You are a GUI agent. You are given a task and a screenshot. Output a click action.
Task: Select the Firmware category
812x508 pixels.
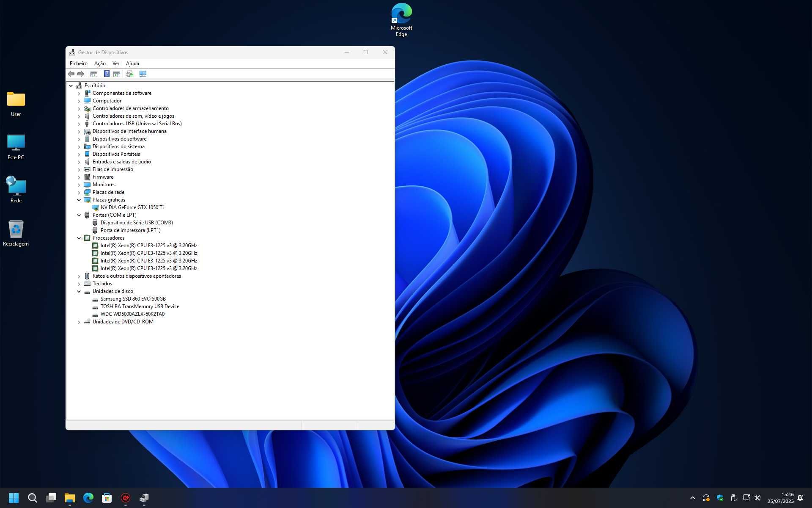tap(103, 177)
